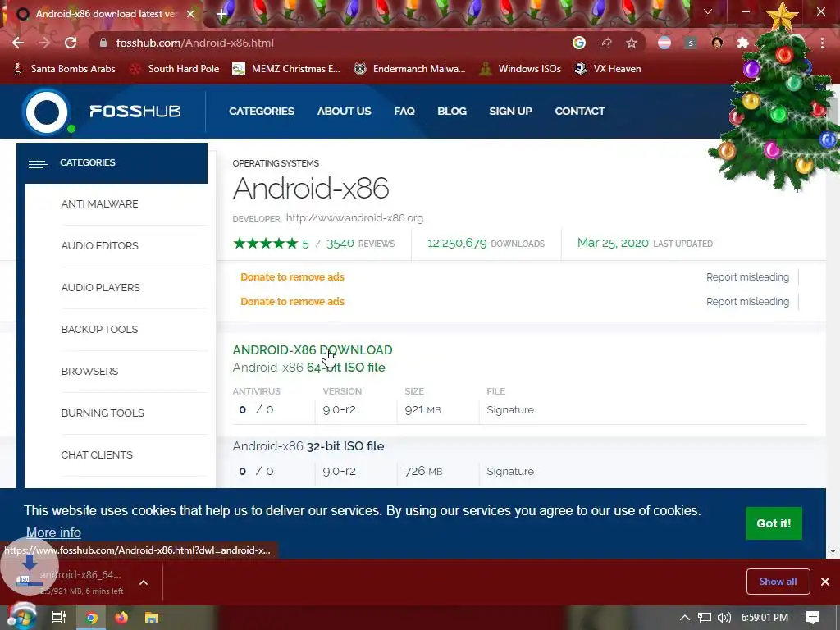Open More info cookie link

[53, 532]
